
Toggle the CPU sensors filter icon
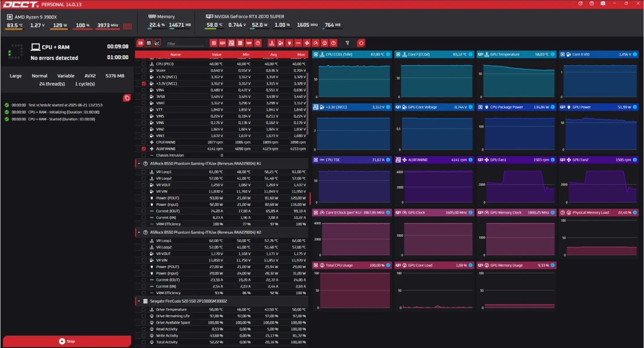click(214, 43)
